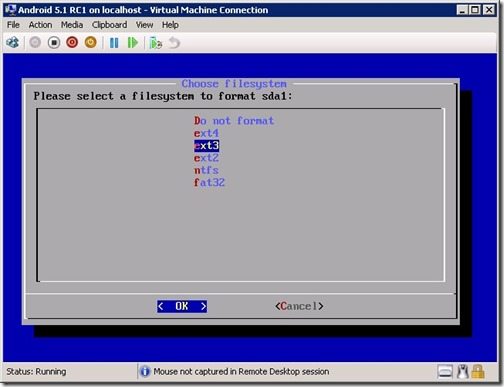
Task: Click the Checkpoint snapshot icon
Action: [x=155, y=43]
